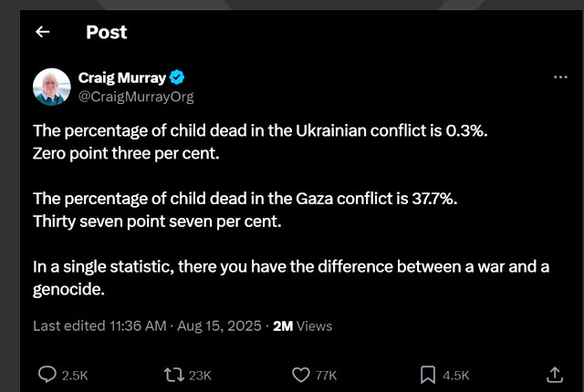Click the Aug 15, 2025 date

coord(219,325)
